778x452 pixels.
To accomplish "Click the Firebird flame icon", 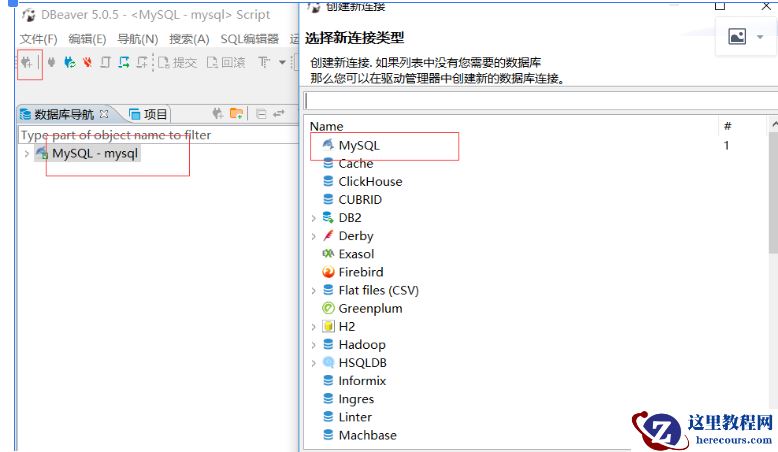I will [328, 272].
